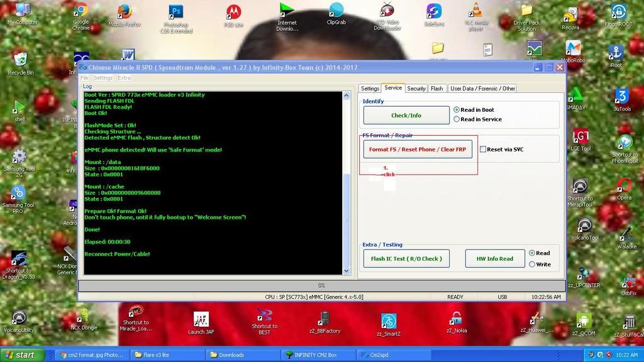
Task: Launch Photoshop CS5 Extended desktop shortcut
Action: click(x=176, y=12)
